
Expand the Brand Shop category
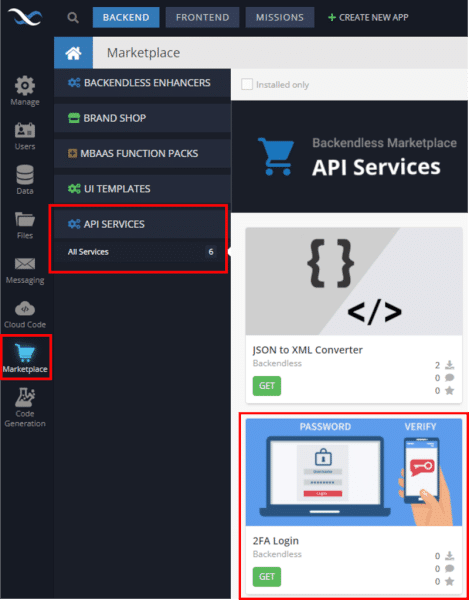[x=142, y=118]
